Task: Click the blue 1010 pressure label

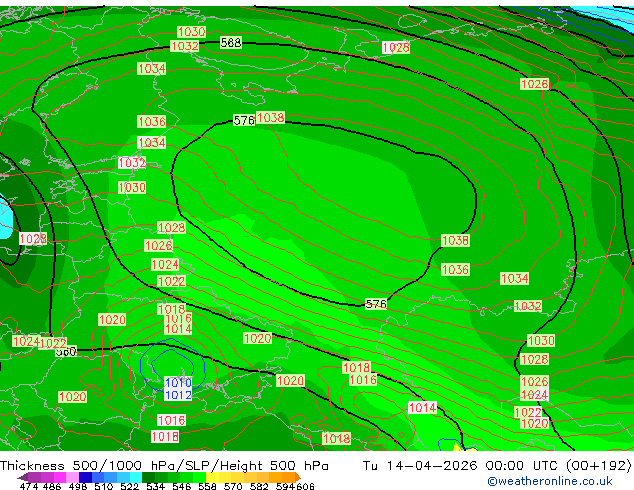Action: coord(178,382)
